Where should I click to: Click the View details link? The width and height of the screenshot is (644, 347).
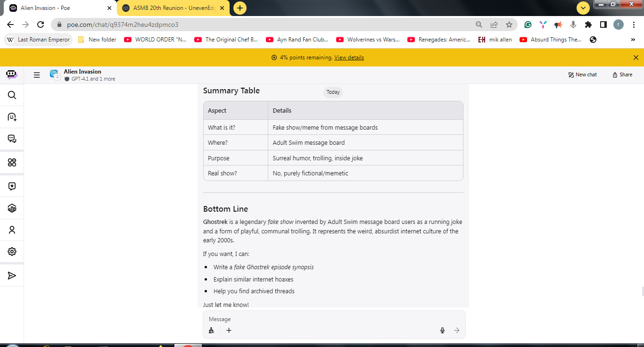(349, 58)
